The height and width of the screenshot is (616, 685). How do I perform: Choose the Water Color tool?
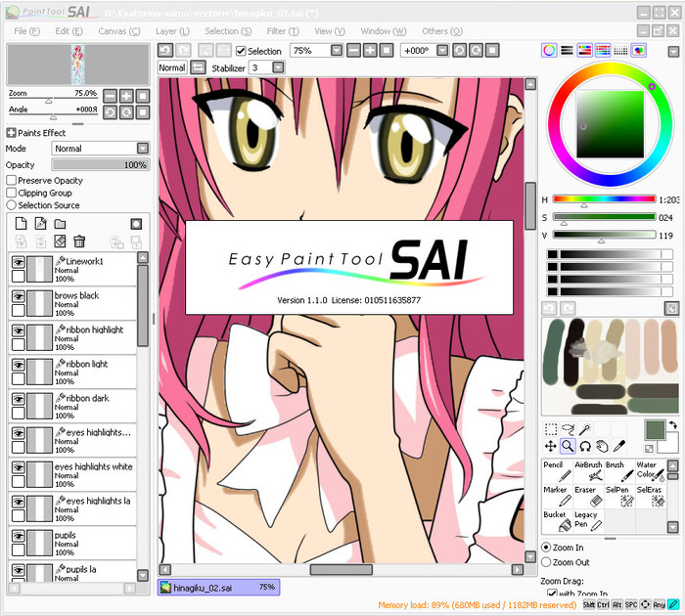pos(651,471)
